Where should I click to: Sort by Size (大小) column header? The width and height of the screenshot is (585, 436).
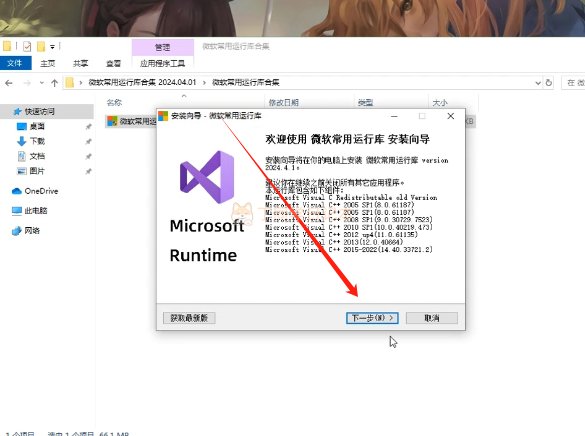click(440, 103)
